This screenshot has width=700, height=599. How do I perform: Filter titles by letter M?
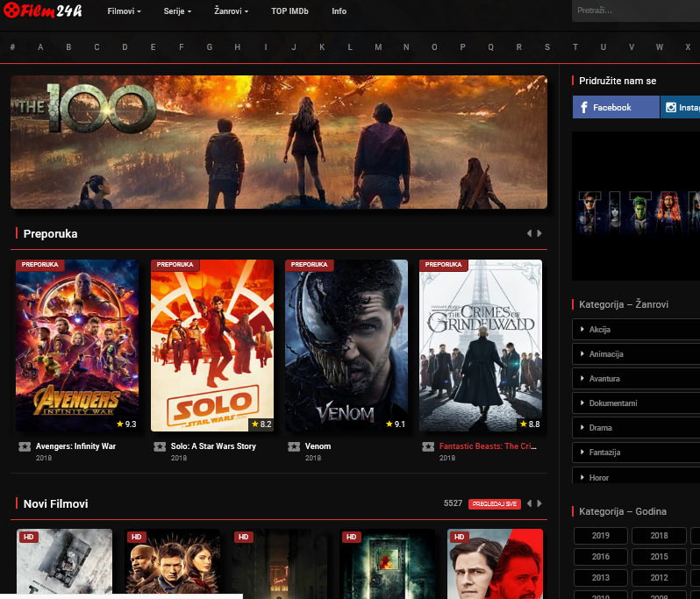[x=378, y=46]
